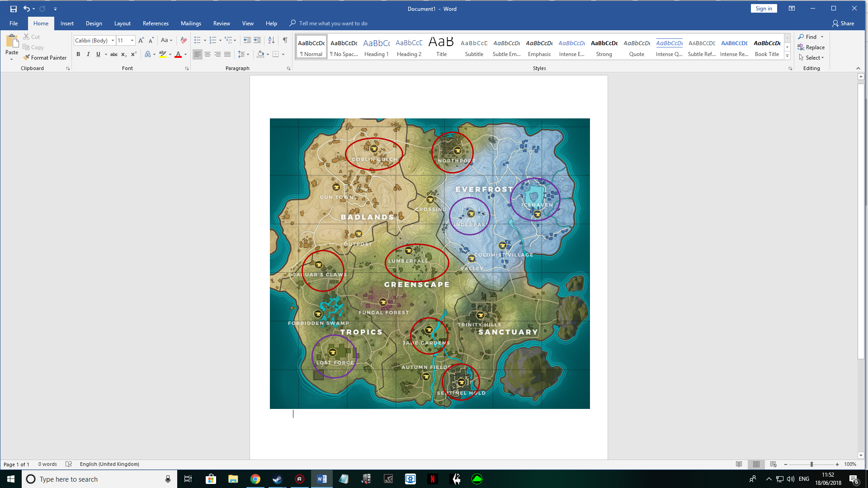Open the References tab

click(156, 23)
